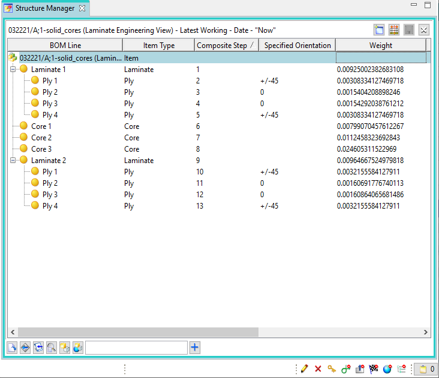Click the horizontal scrollbar thumb

138,332
